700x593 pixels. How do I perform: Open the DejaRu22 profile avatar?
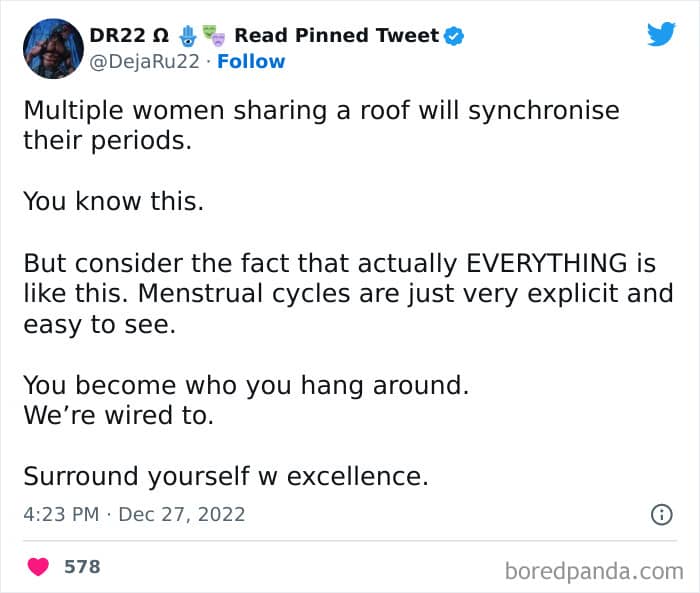53,48
